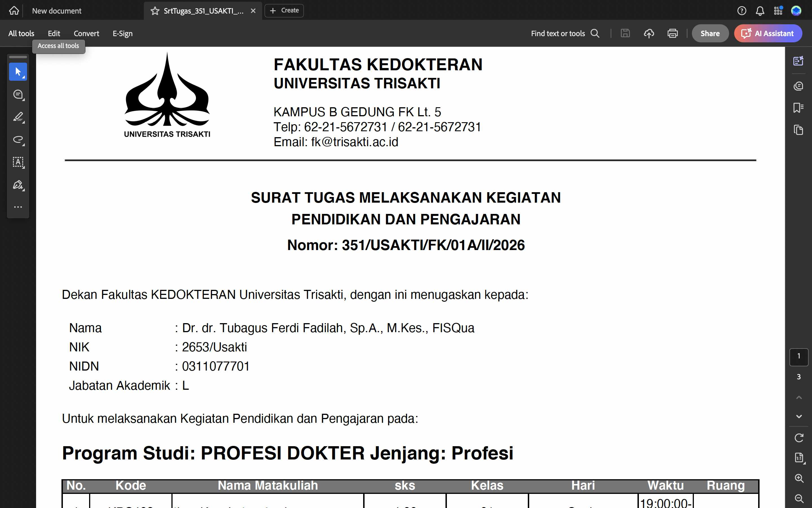
Task: Click the sks column header
Action: coord(405,485)
